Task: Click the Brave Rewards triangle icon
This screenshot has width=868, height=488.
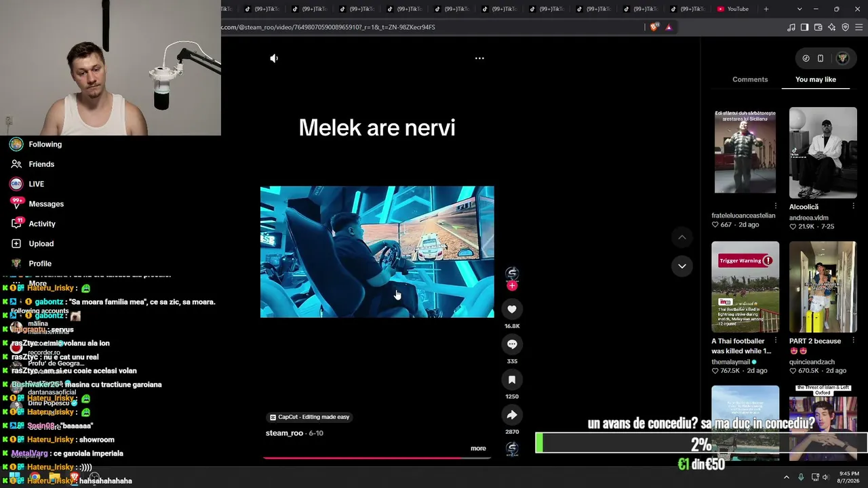Action: click(x=669, y=27)
